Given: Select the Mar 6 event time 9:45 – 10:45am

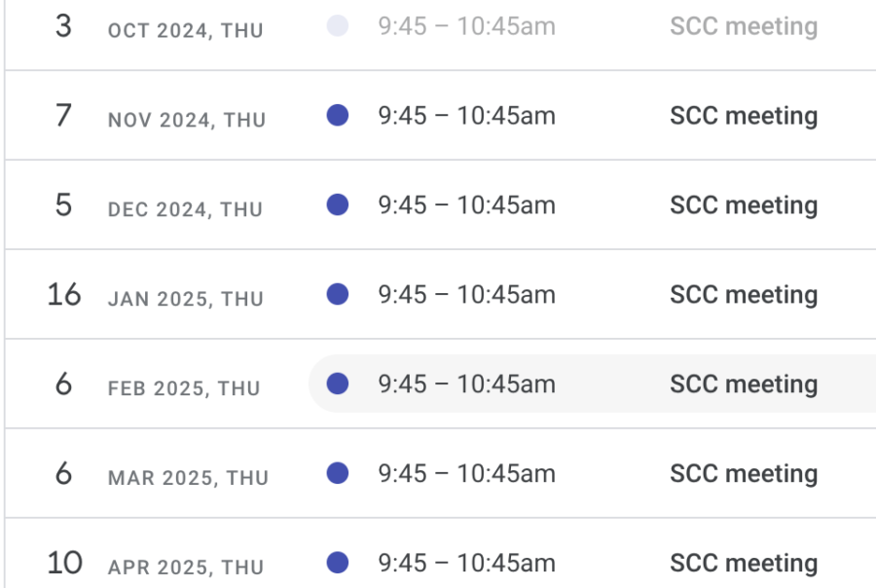Looking at the screenshot, I should pyautogui.click(x=466, y=473).
